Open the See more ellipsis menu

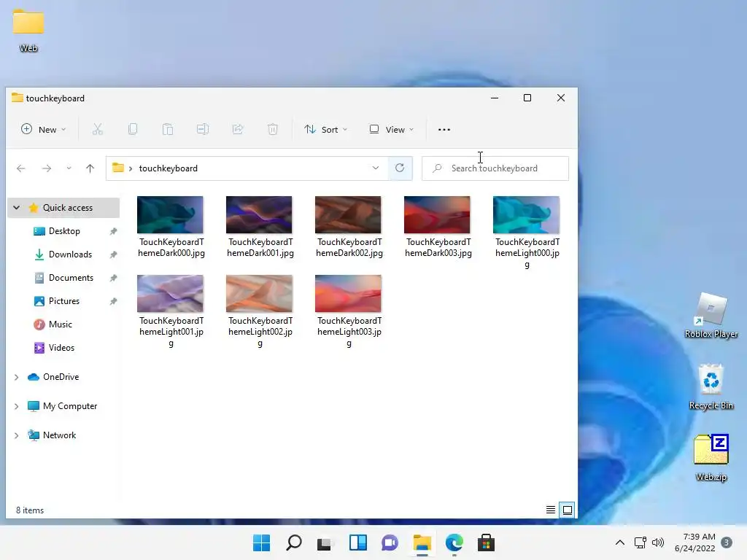[444, 130]
